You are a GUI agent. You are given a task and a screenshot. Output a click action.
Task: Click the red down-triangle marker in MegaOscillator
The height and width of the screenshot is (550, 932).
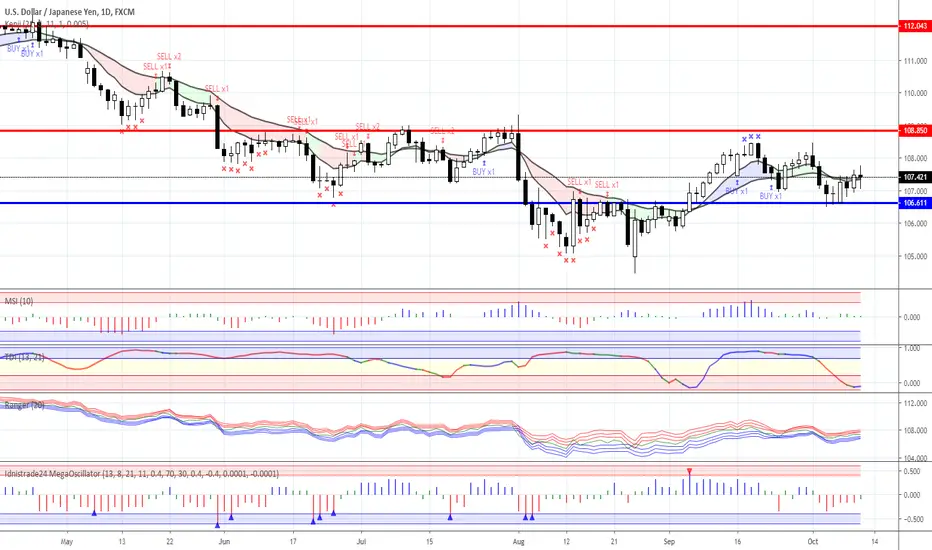tap(689, 472)
